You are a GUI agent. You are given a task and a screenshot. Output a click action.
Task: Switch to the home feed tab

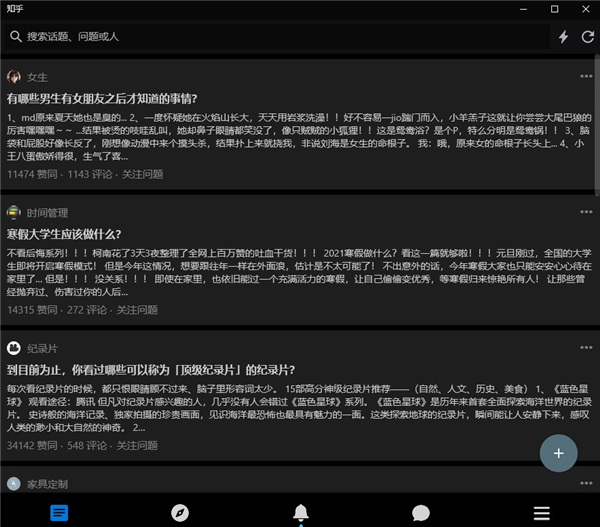[59, 513]
